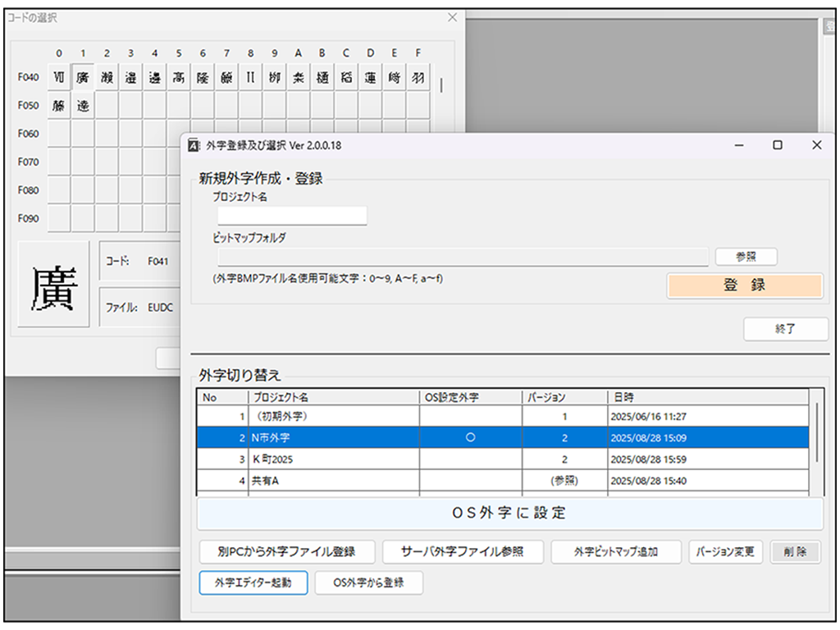Select the 瀬 kanji cell in the code grid

coord(107,77)
